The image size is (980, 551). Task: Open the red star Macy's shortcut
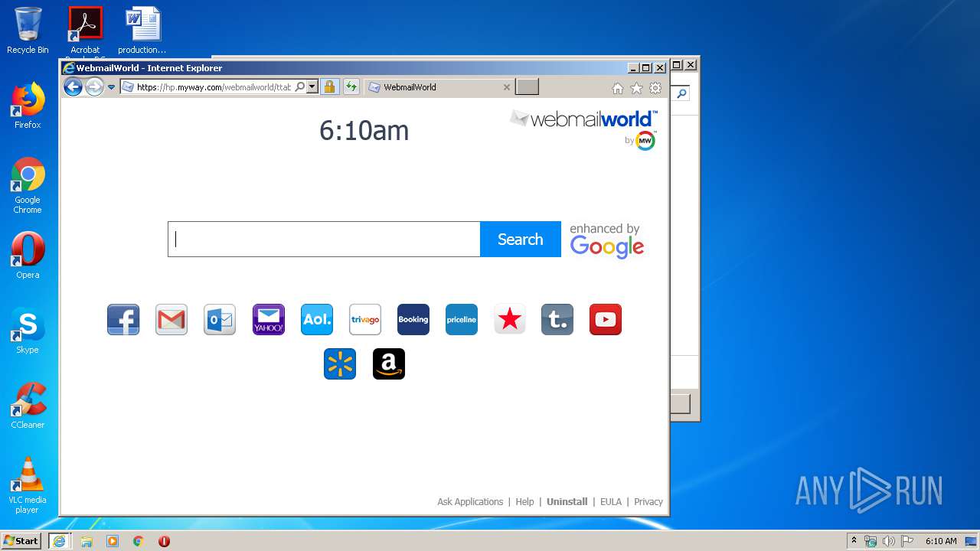[510, 320]
